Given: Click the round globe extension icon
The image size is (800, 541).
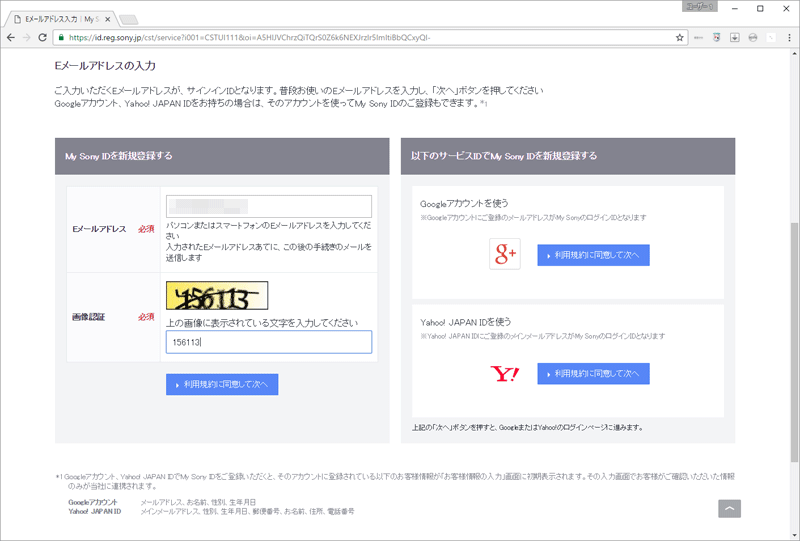Looking at the screenshot, I should pos(753,37).
